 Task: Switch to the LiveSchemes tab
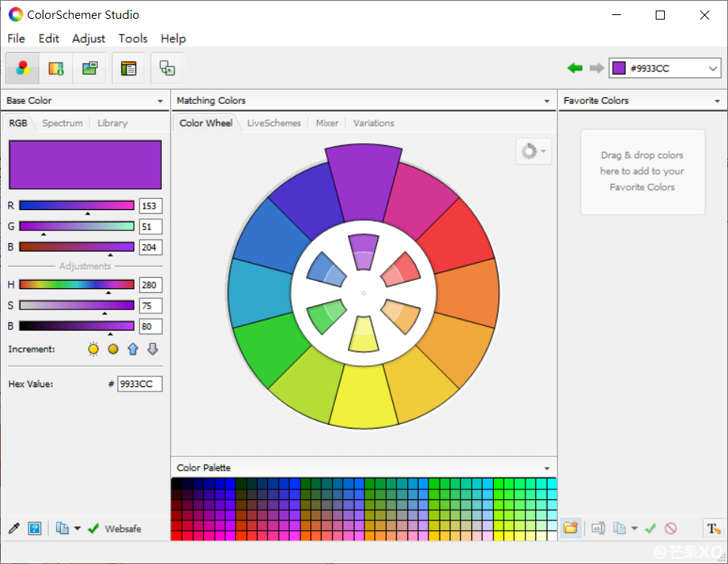(274, 123)
